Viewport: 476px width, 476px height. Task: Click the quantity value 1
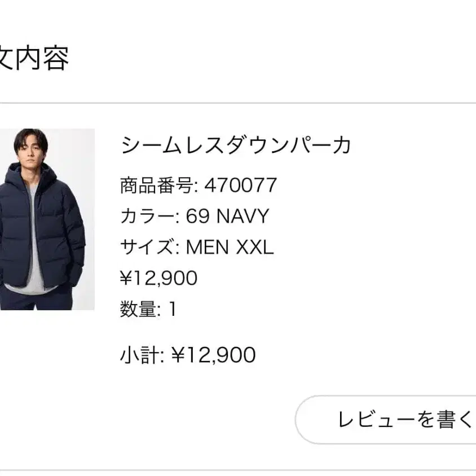pos(173,309)
